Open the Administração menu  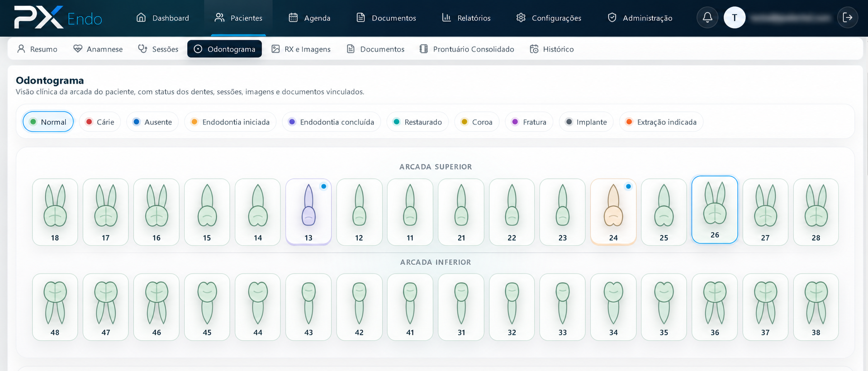640,18
